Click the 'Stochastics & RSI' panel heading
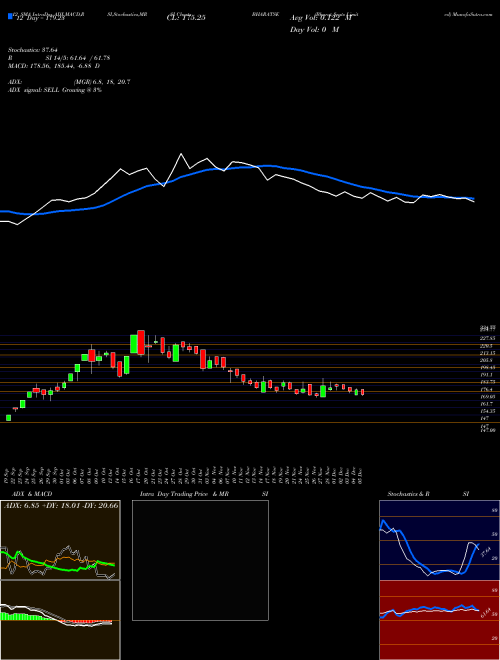This screenshot has width=500, height=660. pyautogui.click(x=428, y=494)
